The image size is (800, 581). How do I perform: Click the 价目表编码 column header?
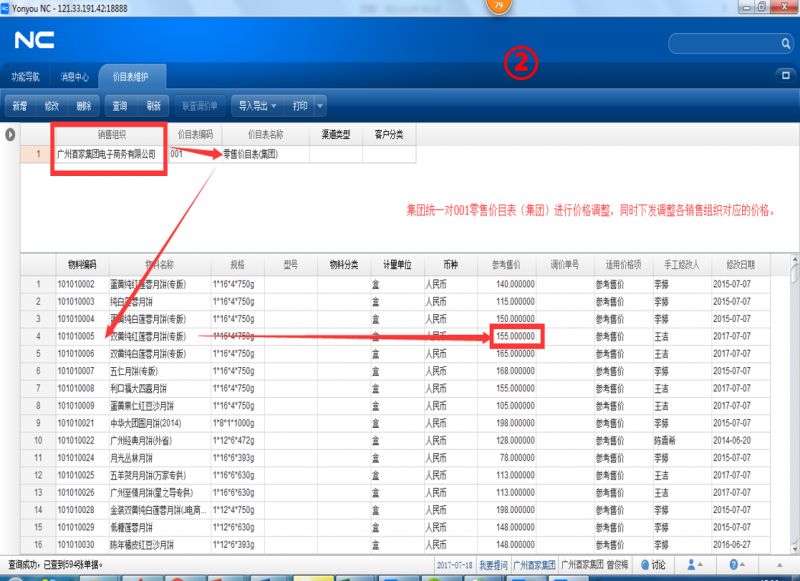[x=195, y=135]
